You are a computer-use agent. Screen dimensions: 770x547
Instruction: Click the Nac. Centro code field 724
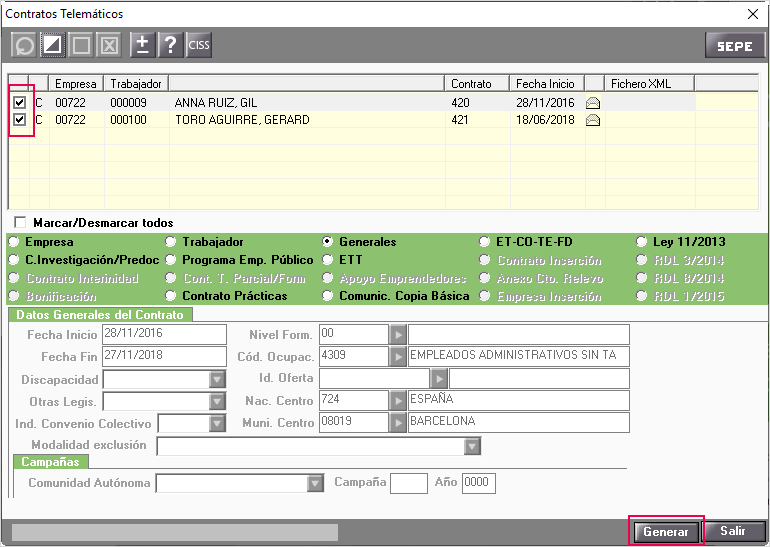(354, 401)
